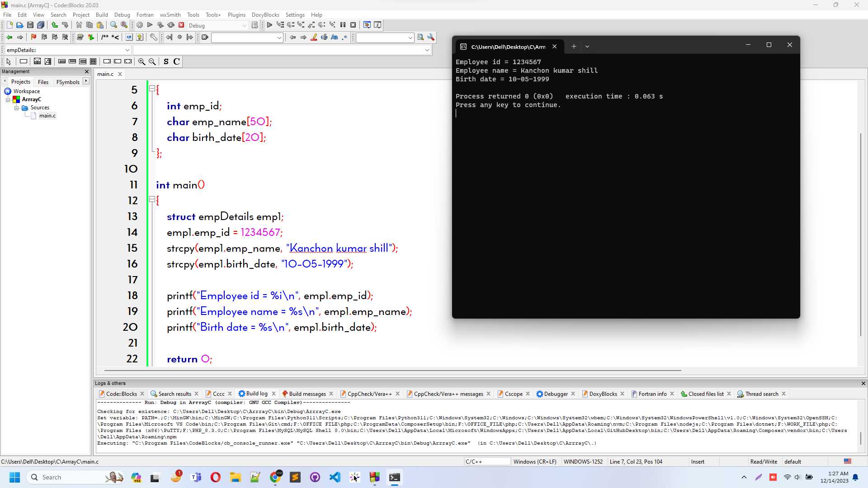This screenshot has width=868, height=488.
Task: Click the New file toolbar icon
Action: (x=9, y=25)
